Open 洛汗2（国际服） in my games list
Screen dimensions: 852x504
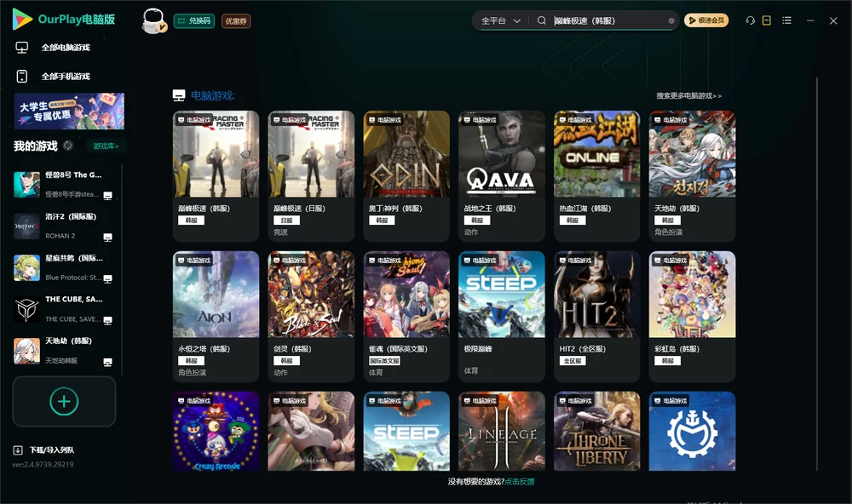pyautogui.click(x=63, y=226)
